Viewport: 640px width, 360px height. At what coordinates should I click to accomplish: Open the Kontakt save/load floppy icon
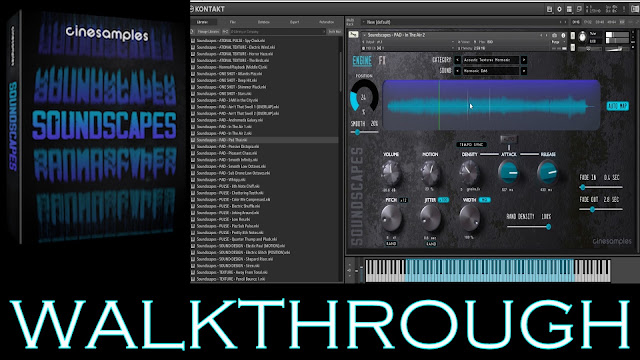[549, 9]
